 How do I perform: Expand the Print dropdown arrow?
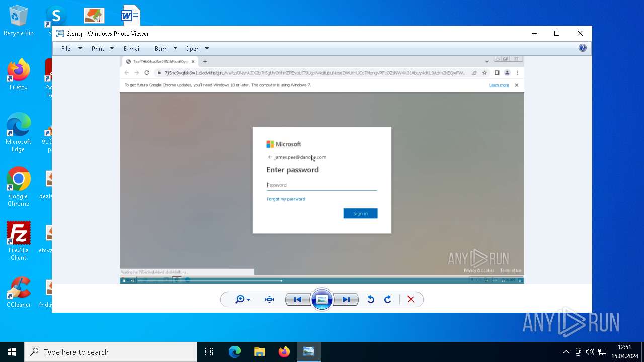pyautogui.click(x=112, y=49)
